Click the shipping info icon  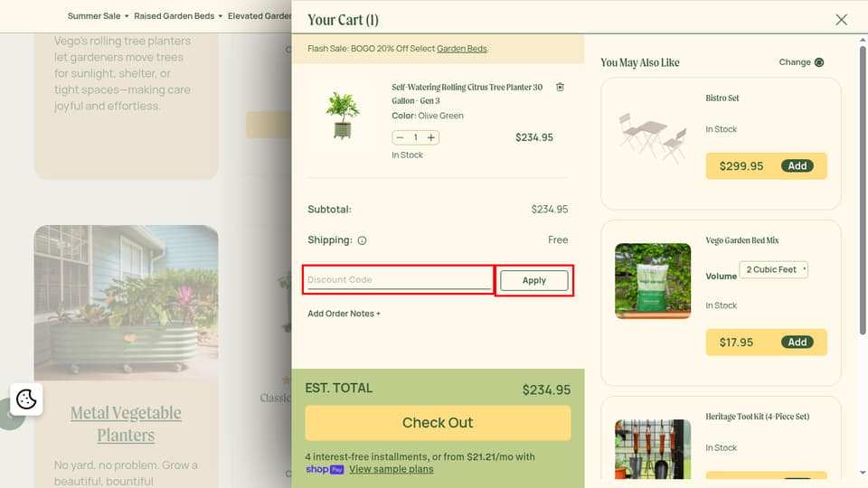click(362, 240)
